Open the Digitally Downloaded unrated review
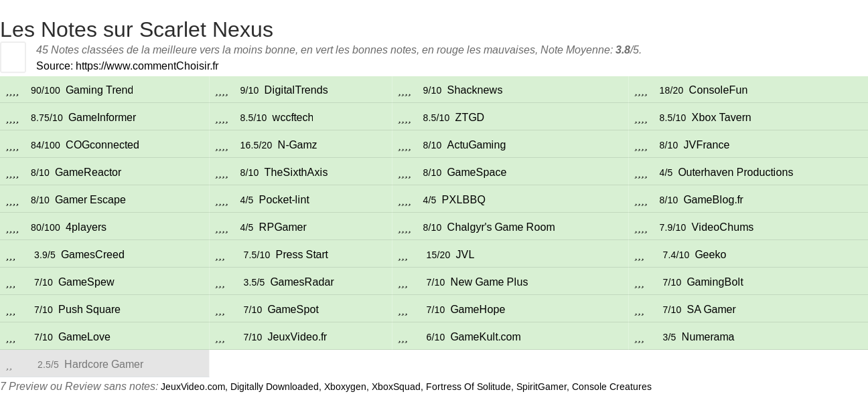This screenshot has width=868, height=394. (x=275, y=387)
